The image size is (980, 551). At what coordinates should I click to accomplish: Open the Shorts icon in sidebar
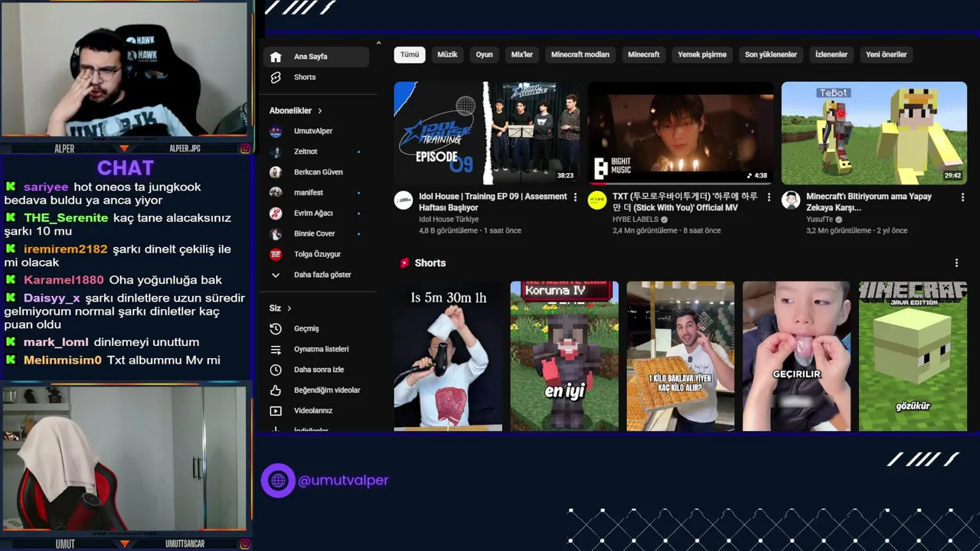click(276, 77)
